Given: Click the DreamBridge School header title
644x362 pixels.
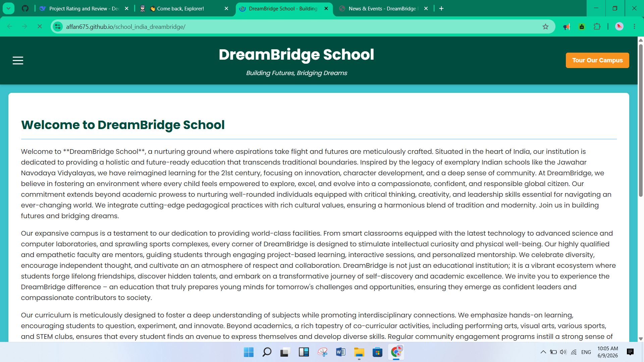Looking at the screenshot, I should (x=297, y=55).
